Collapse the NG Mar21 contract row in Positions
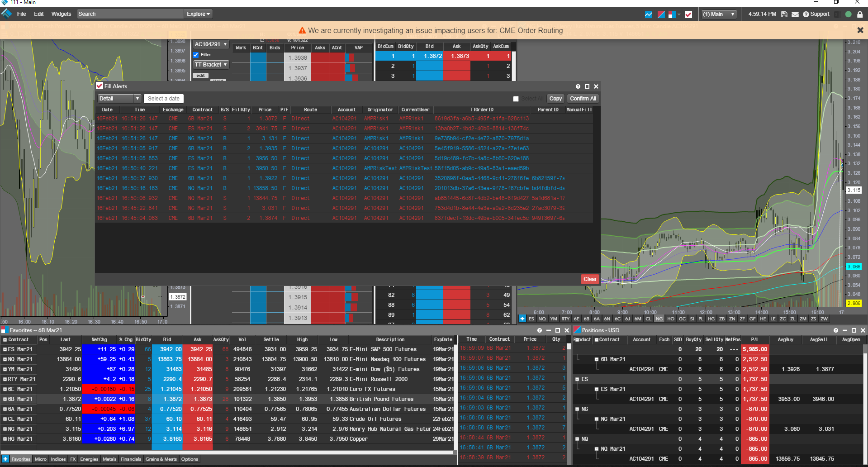 coord(597,419)
